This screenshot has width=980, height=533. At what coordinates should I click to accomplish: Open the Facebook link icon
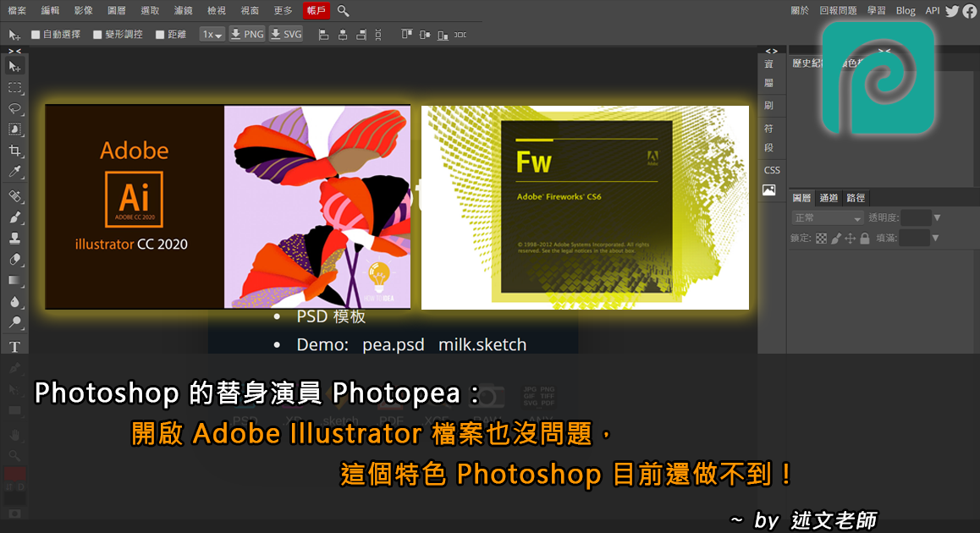(969, 11)
